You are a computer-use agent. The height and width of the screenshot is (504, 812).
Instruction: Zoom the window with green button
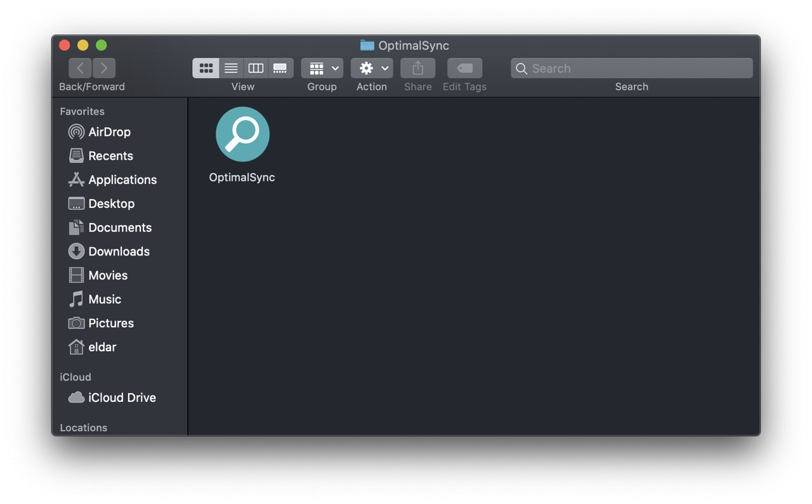(x=101, y=45)
